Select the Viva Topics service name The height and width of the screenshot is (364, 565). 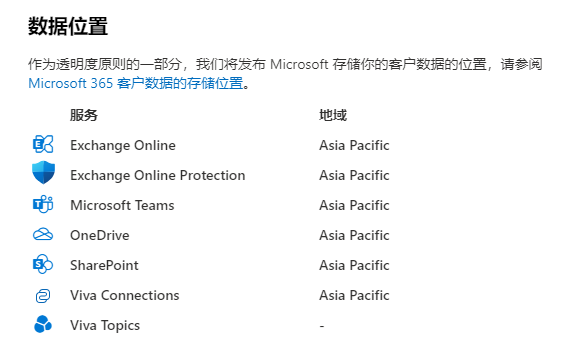tap(105, 325)
